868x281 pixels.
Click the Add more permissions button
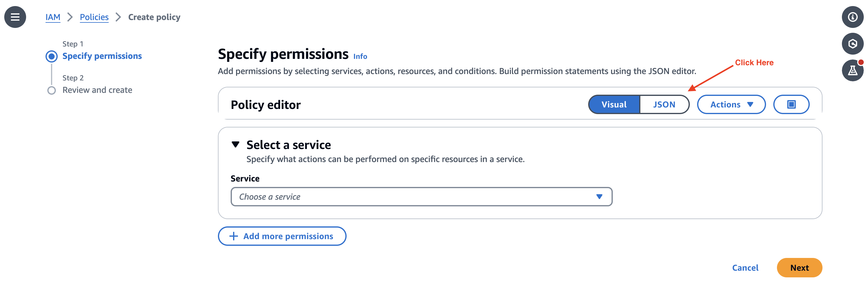click(282, 236)
